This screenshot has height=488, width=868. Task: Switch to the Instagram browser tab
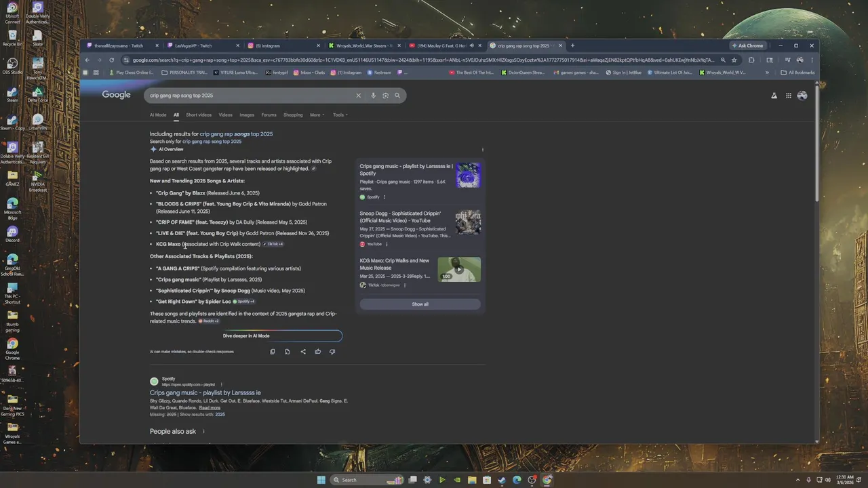(283, 45)
